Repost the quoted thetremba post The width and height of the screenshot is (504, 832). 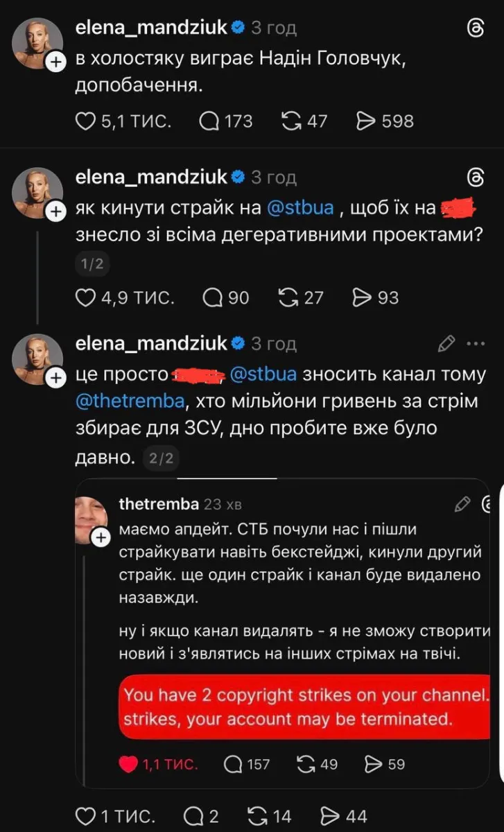click(304, 764)
